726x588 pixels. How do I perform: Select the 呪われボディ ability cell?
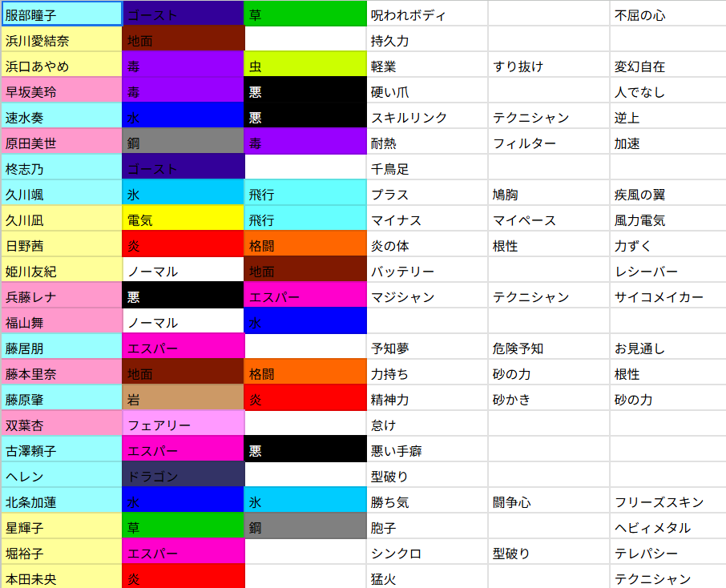427,14
